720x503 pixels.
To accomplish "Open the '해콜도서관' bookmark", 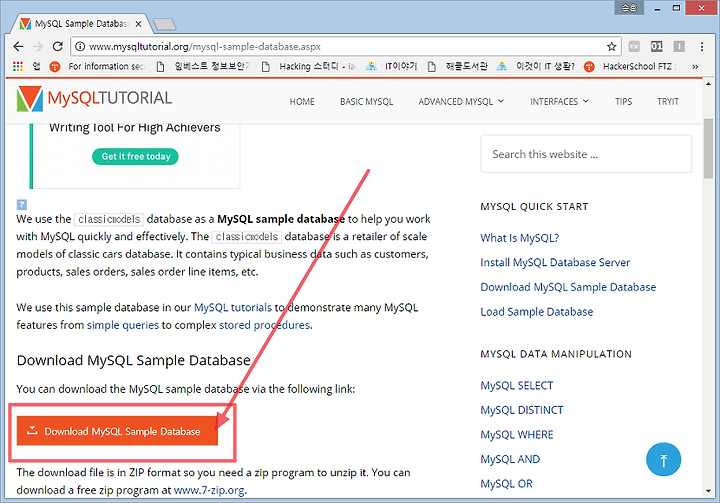I will point(457,67).
